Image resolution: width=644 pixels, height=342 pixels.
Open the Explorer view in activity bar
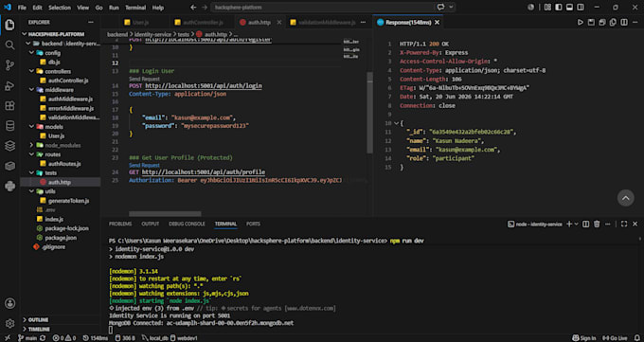point(9,25)
